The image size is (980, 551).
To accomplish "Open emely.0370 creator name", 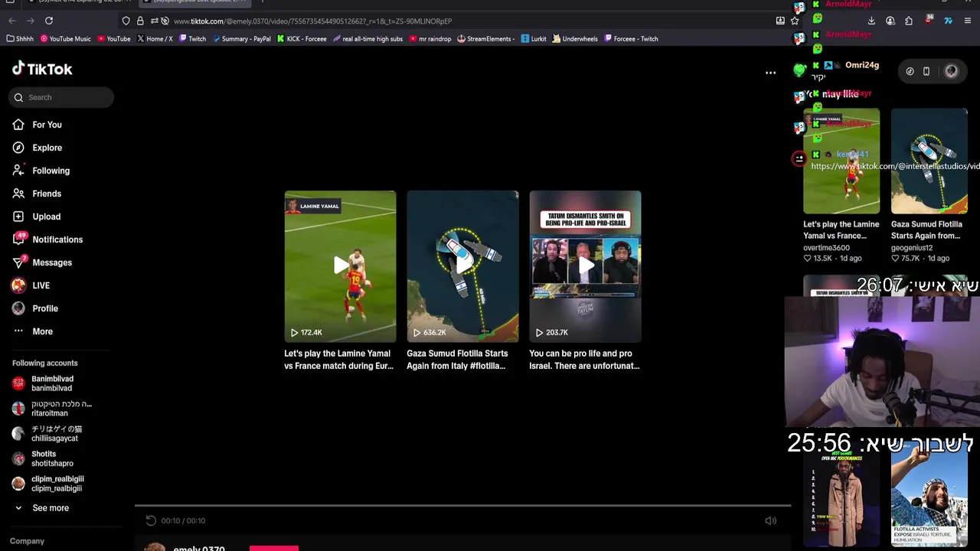I will pos(199,548).
